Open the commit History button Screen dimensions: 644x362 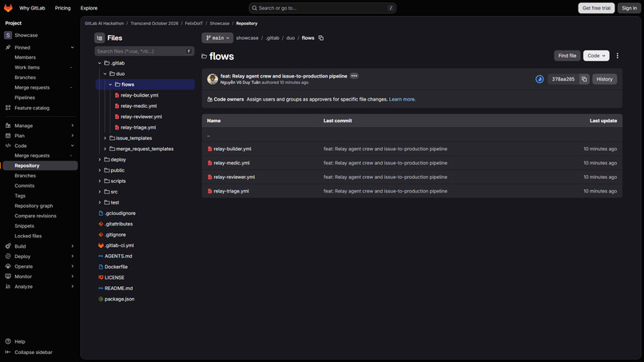click(x=604, y=79)
